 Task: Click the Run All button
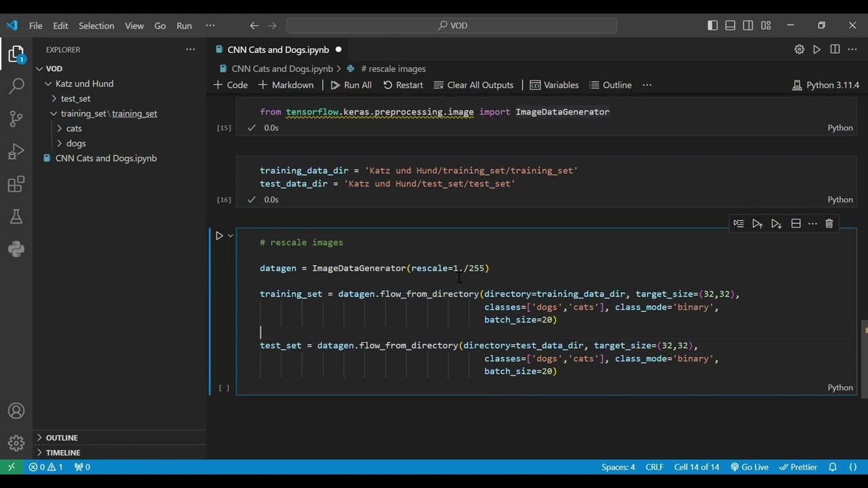pos(351,85)
